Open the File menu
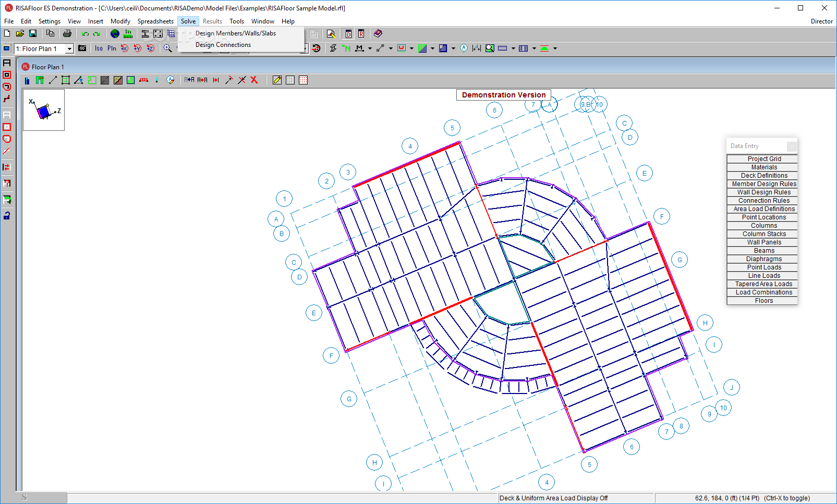This screenshot has width=837, height=504. [x=9, y=21]
